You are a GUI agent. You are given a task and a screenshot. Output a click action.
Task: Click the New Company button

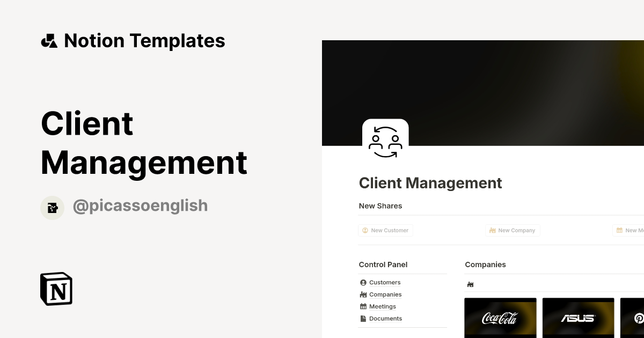[513, 230]
